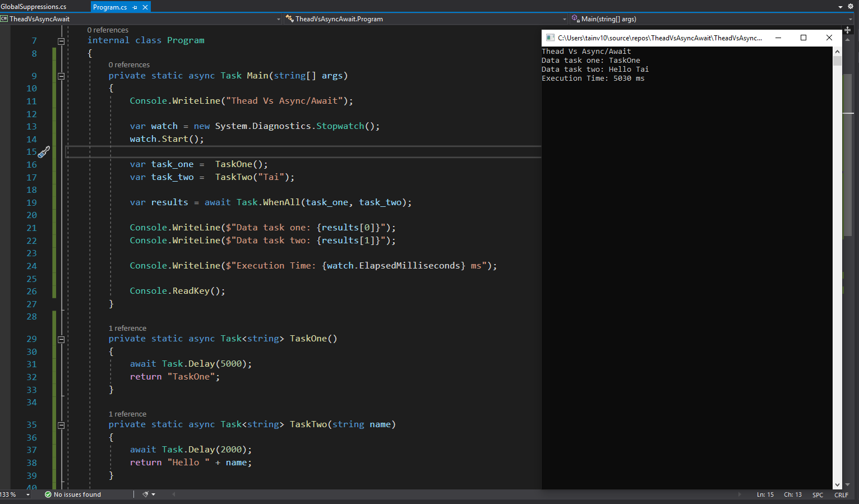Click the console window icon in its title bar
Screen dimensions: 859x504
click(x=549, y=38)
